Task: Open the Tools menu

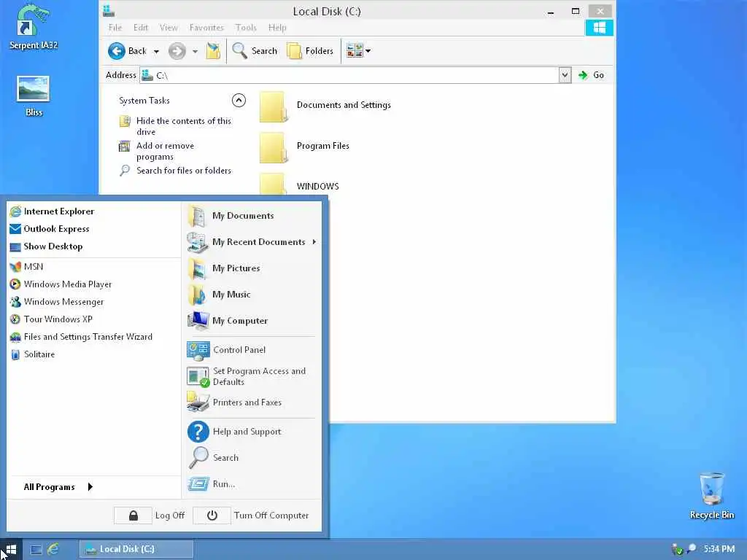Action: pyautogui.click(x=246, y=28)
